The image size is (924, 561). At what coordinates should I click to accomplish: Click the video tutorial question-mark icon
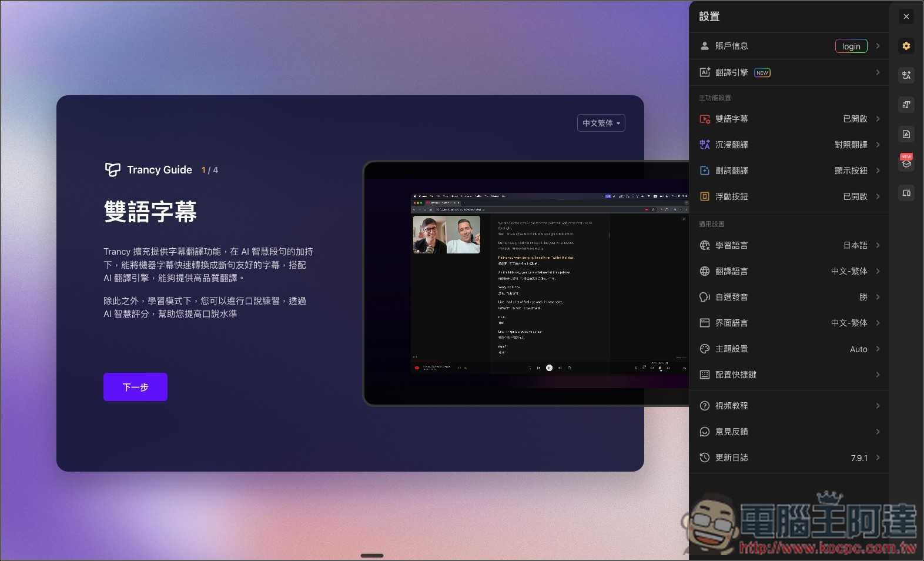coord(705,406)
